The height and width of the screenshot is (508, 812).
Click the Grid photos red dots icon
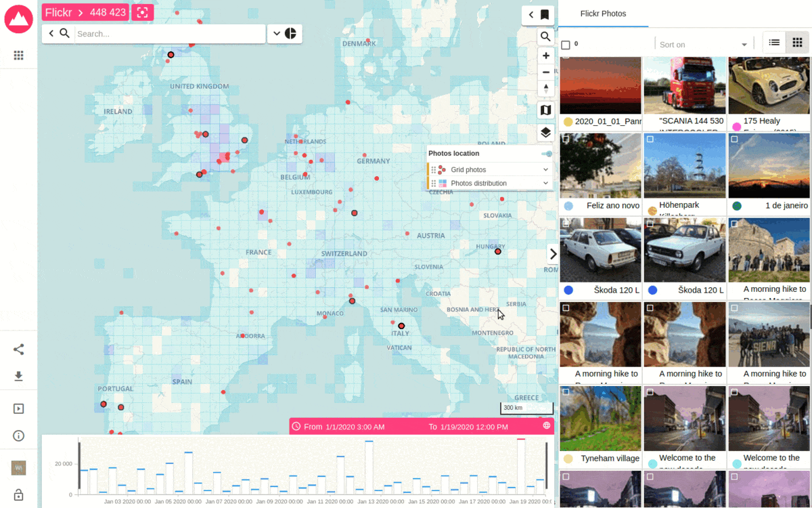click(442, 170)
